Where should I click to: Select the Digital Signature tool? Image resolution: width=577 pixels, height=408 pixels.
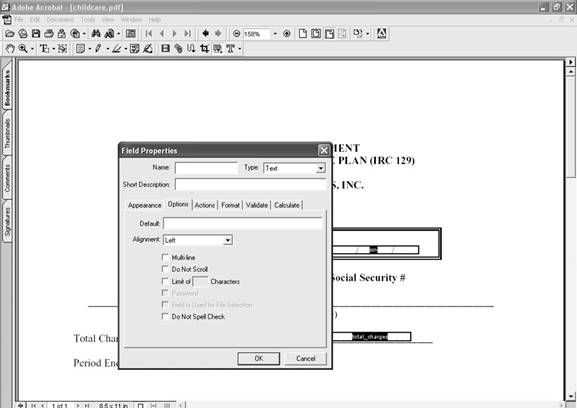click(148, 49)
